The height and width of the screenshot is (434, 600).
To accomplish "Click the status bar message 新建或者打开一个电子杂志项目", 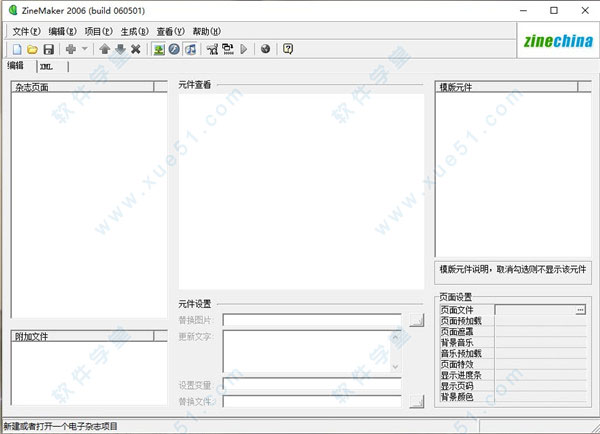I will 60,426.
